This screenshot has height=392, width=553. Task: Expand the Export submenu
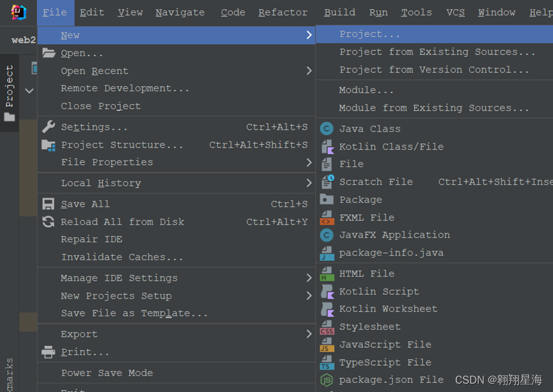[x=79, y=334]
